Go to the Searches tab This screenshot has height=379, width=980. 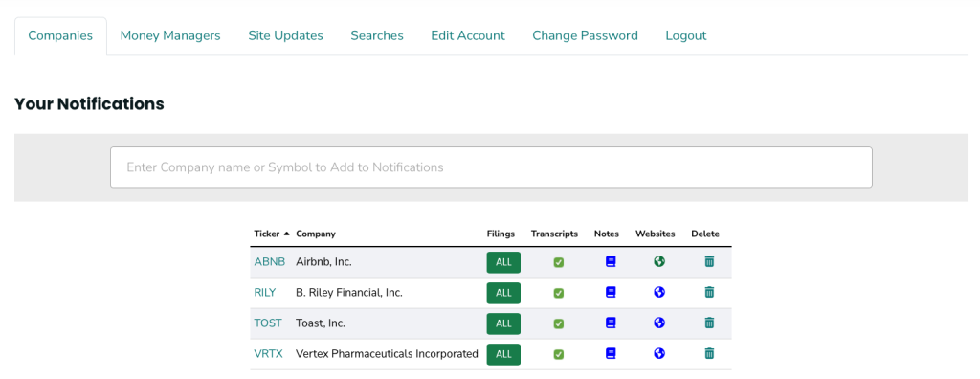(x=377, y=35)
